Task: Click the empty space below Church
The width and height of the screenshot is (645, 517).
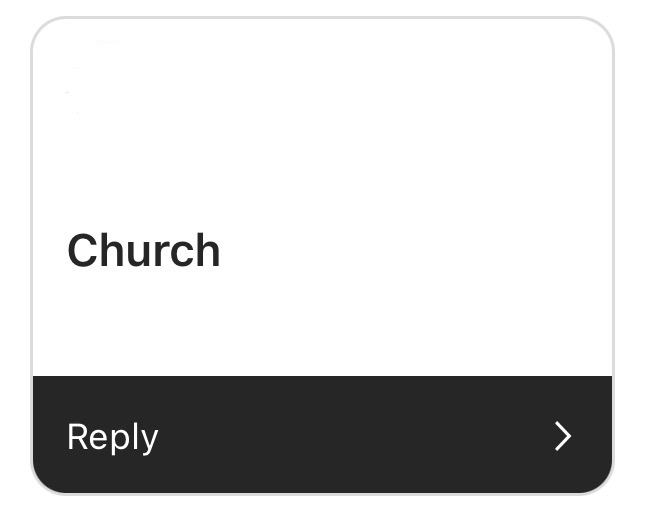Action: tap(322, 325)
